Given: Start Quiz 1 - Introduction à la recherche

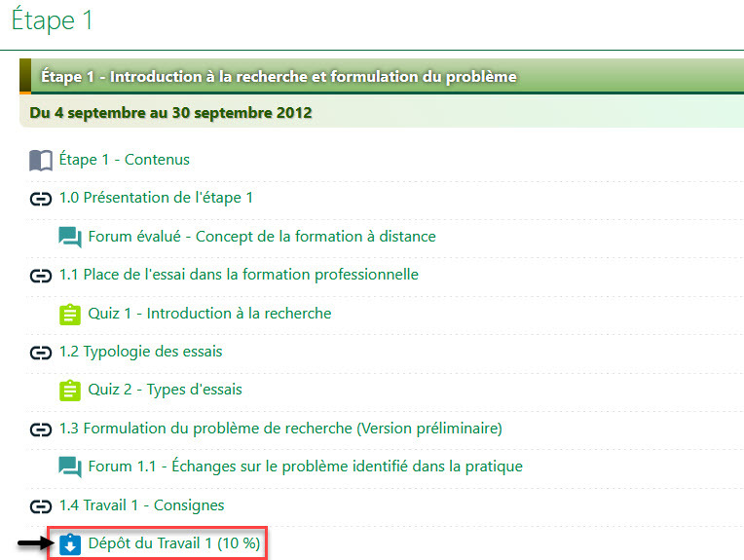Looking at the screenshot, I should (209, 314).
